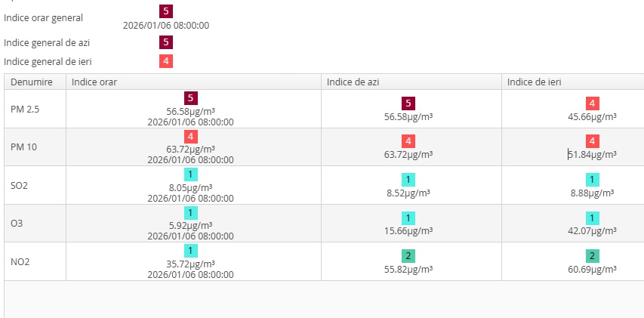Select the PM 10 row label

coord(24,147)
